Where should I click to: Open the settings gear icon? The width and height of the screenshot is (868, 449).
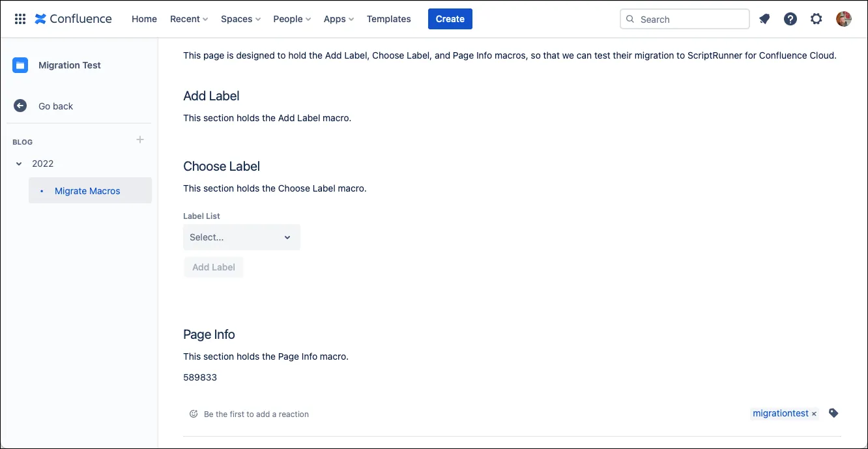(x=817, y=19)
